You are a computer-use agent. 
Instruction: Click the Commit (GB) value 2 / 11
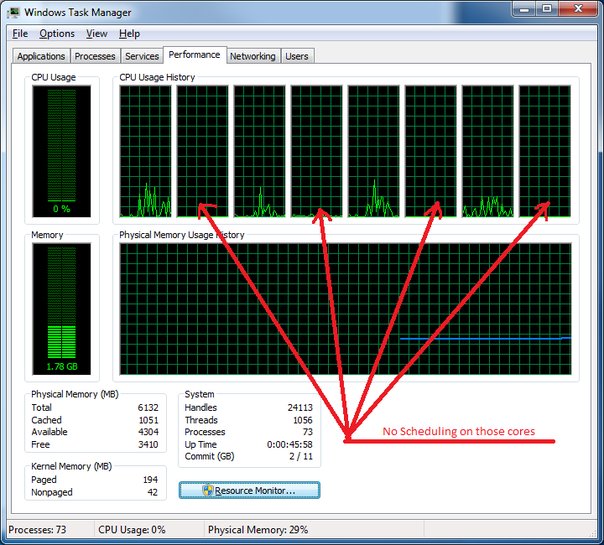click(301, 456)
